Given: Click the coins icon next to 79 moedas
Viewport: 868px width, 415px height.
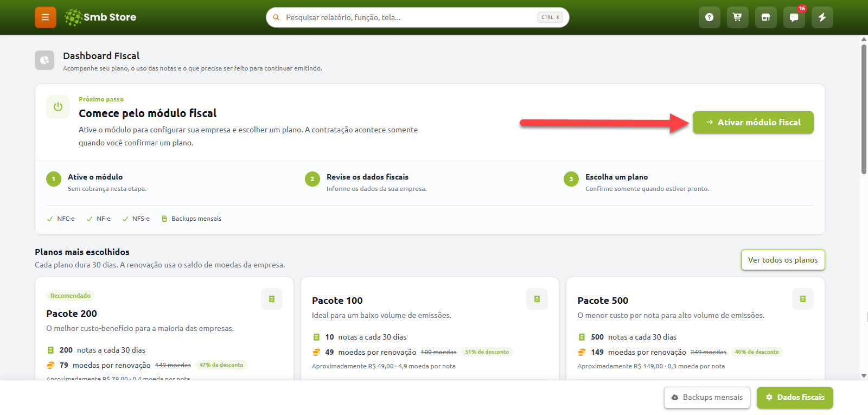Looking at the screenshot, I should tap(50, 365).
